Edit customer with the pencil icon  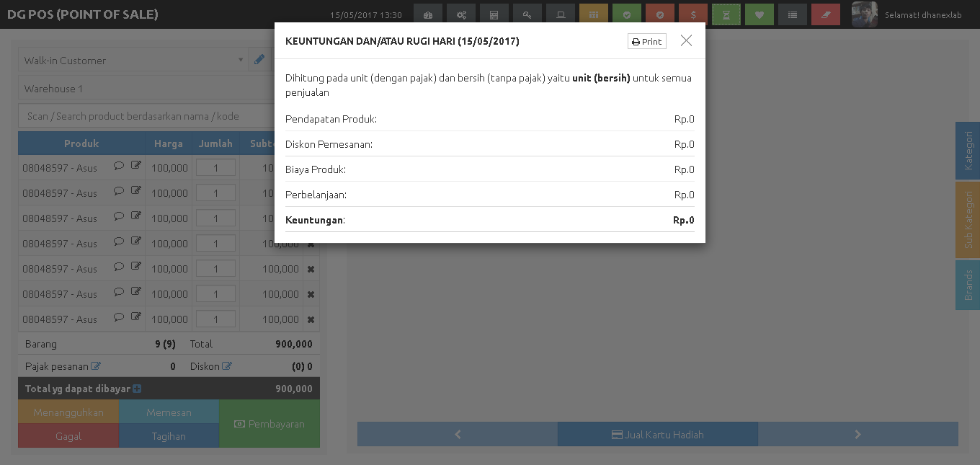[259, 61]
